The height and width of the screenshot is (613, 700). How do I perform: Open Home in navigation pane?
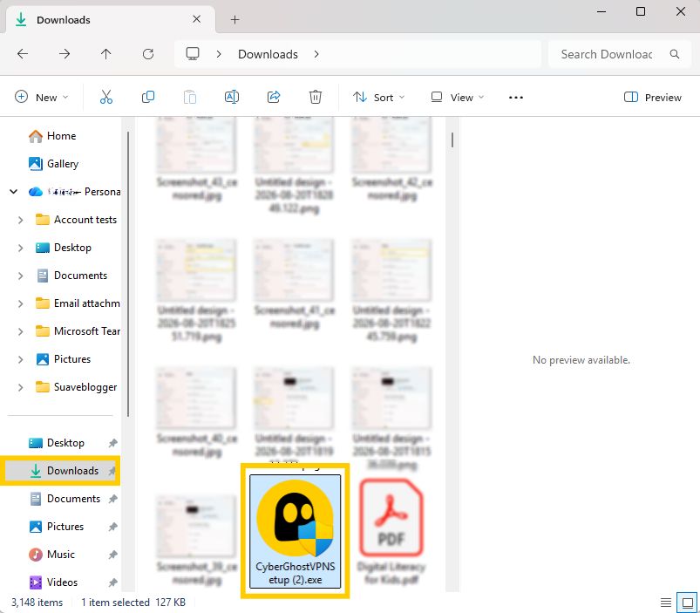(x=52, y=136)
